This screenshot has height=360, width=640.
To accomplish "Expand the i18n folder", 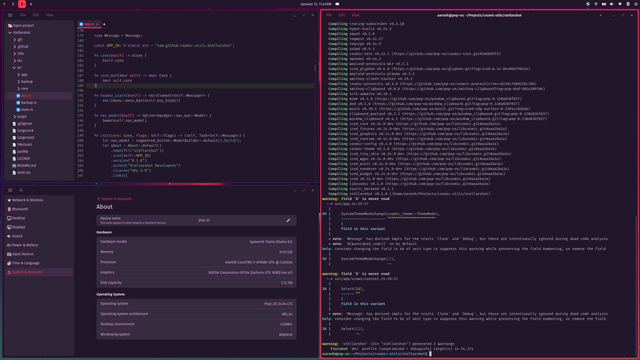I will (15, 53).
